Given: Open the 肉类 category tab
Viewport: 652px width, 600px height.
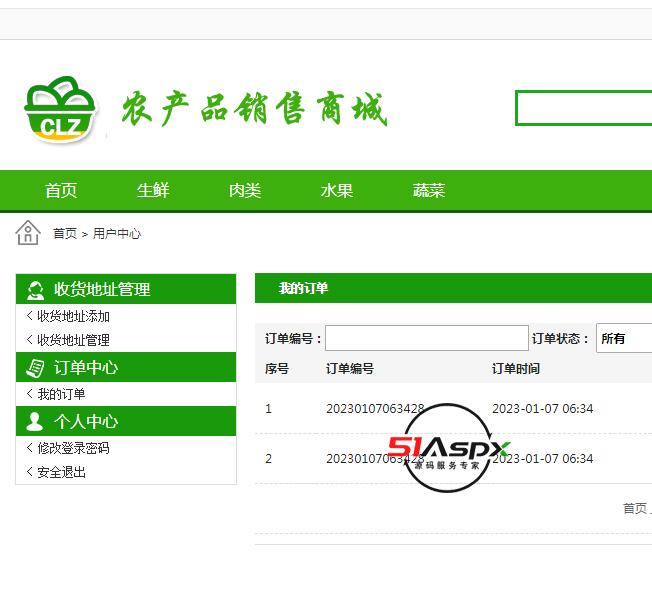Looking at the screenshot, I should coord(245,191).
